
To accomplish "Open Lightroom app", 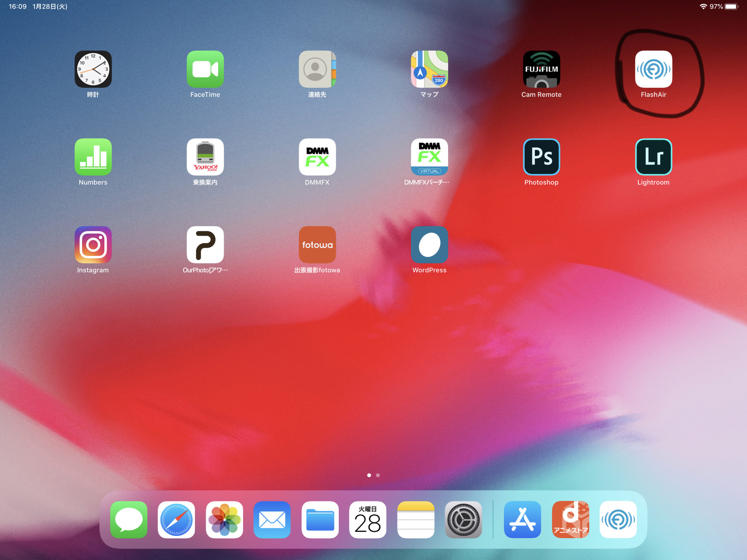I will click(x=653, y=157).
